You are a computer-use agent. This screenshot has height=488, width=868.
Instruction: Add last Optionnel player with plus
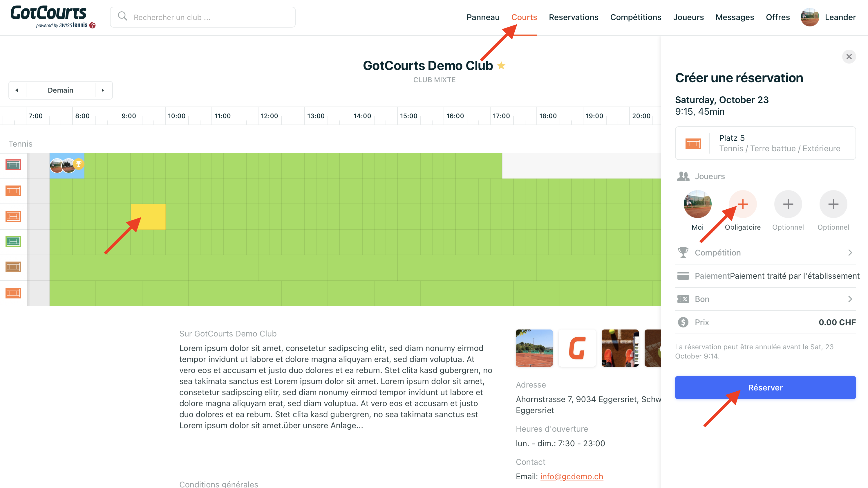pyautogui.click(x=833, y=204)
